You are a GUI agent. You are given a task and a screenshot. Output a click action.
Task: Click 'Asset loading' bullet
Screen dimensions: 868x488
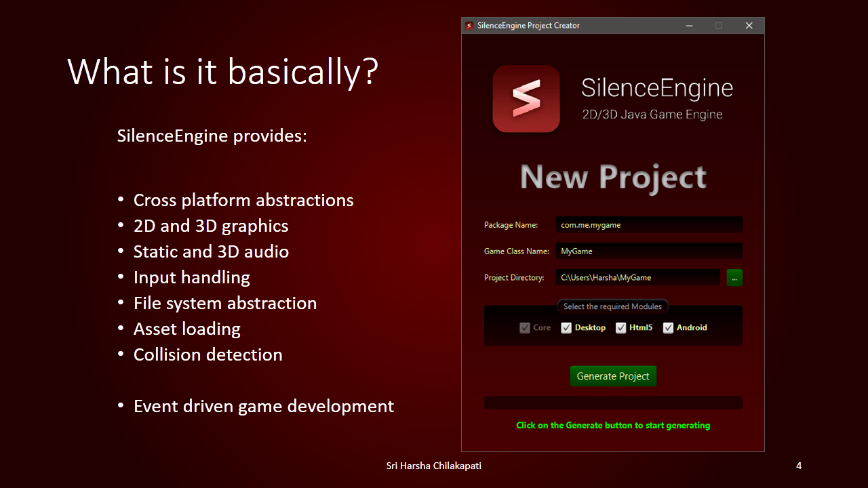point(187,329)
